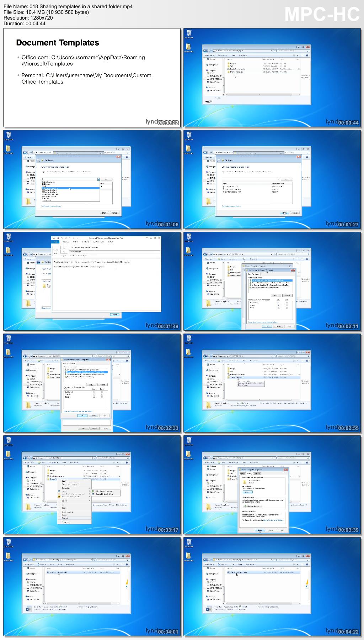The image size is (364, 640).
Task: Click the desktop folder icon in the 00:02:55 frame
Action: [188, 353]
